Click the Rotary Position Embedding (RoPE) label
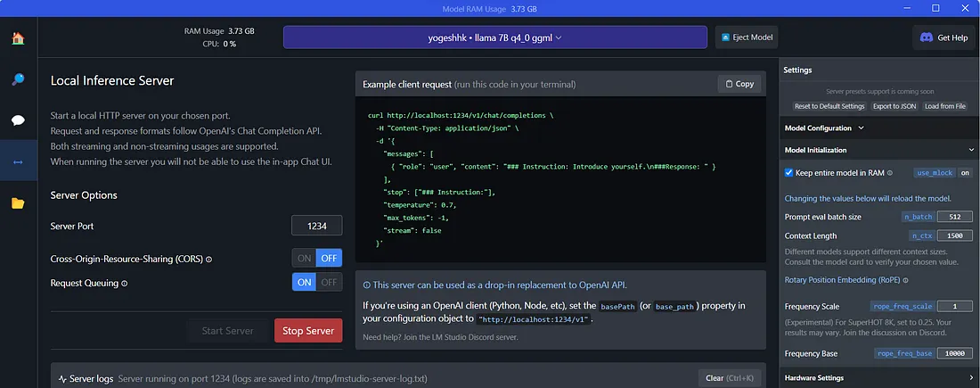This screenshot has width=980, height=388. click(x=843, y=280)
